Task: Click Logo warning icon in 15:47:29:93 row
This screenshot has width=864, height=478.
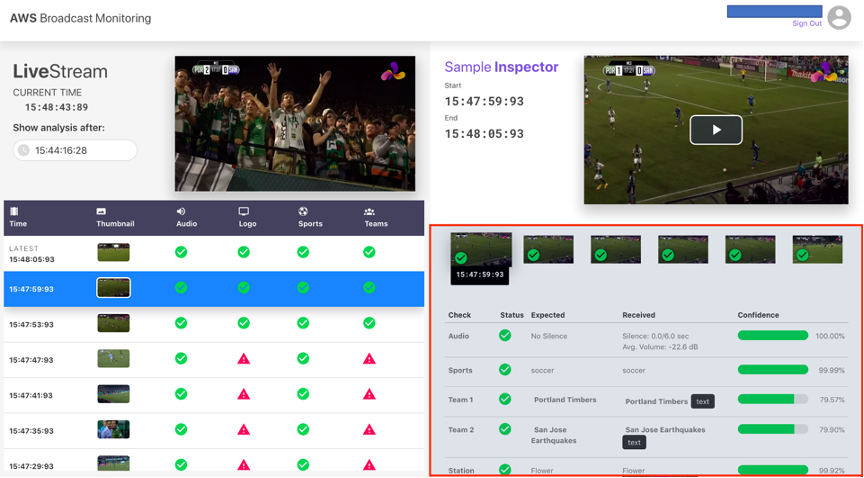Action: [x=244, y=465]
